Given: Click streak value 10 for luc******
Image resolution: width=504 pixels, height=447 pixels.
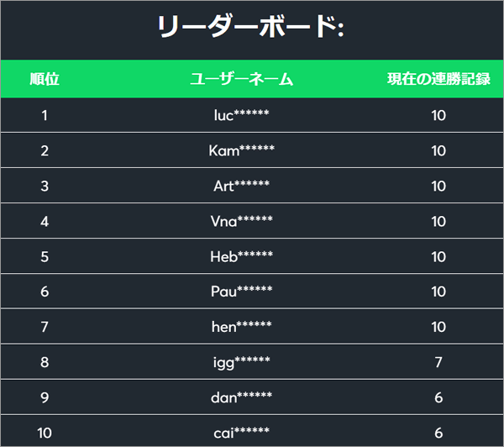Looking at the screenshot, I should (438, 115).
